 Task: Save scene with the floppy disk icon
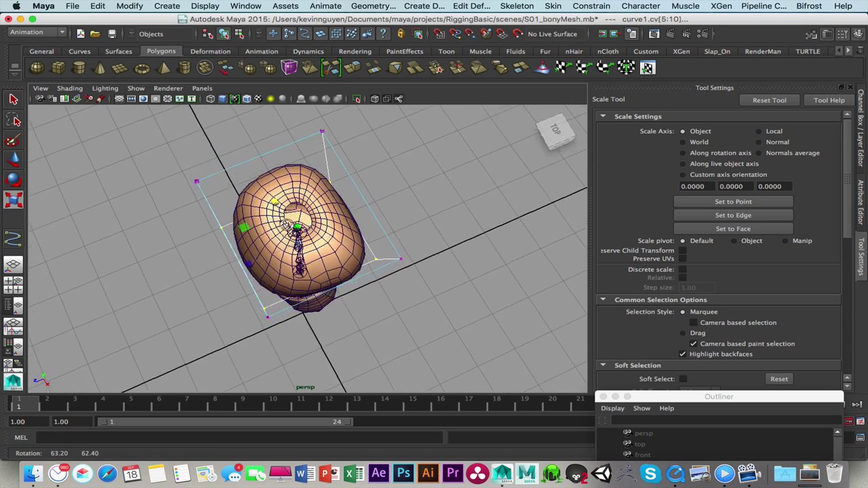point(112,34)
